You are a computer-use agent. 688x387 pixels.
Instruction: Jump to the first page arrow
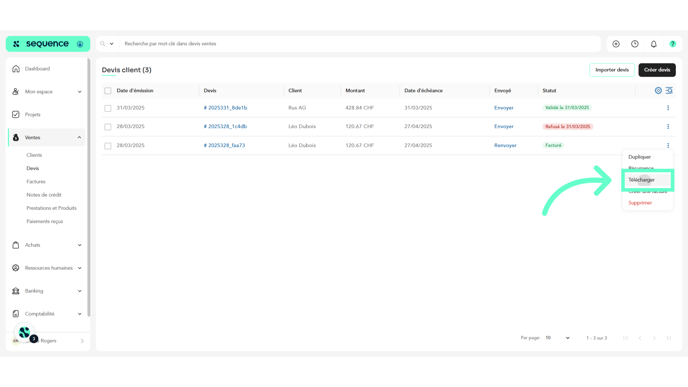tap(625, 338)
